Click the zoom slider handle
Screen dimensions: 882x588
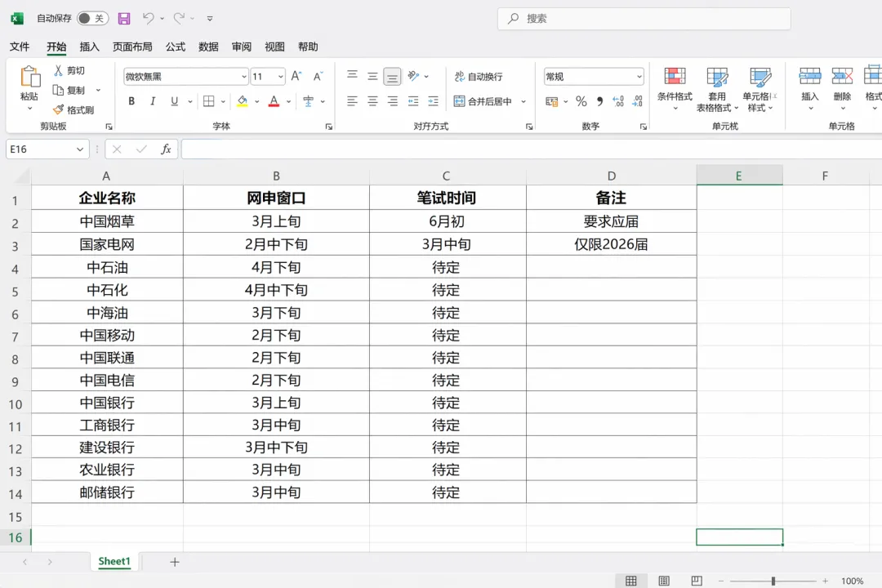773,581
